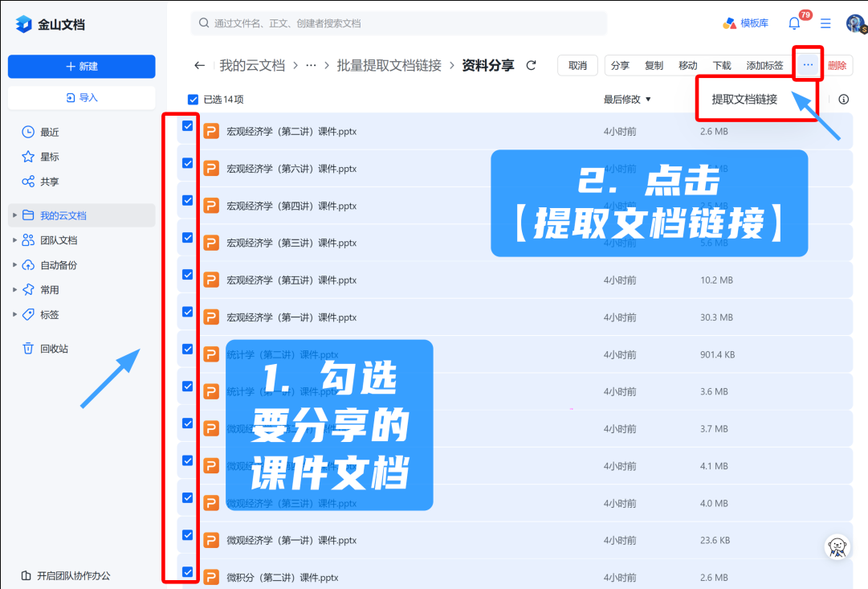Click the 取消 button

577,66
